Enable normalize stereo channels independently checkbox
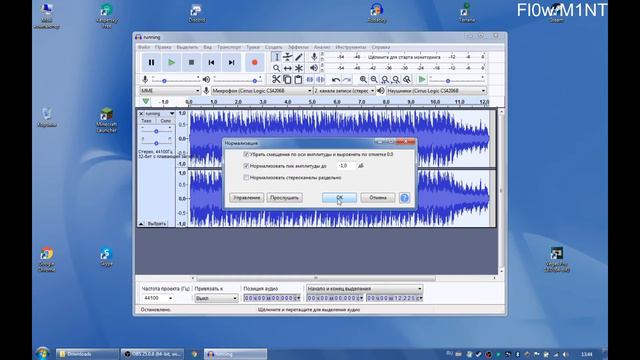The width and height of the screenshot is (640, 360). click(x=246, y=178)
